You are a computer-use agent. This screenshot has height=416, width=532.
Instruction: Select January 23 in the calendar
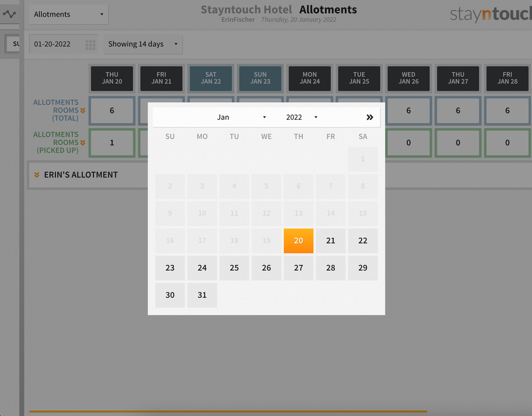[170, 268]
